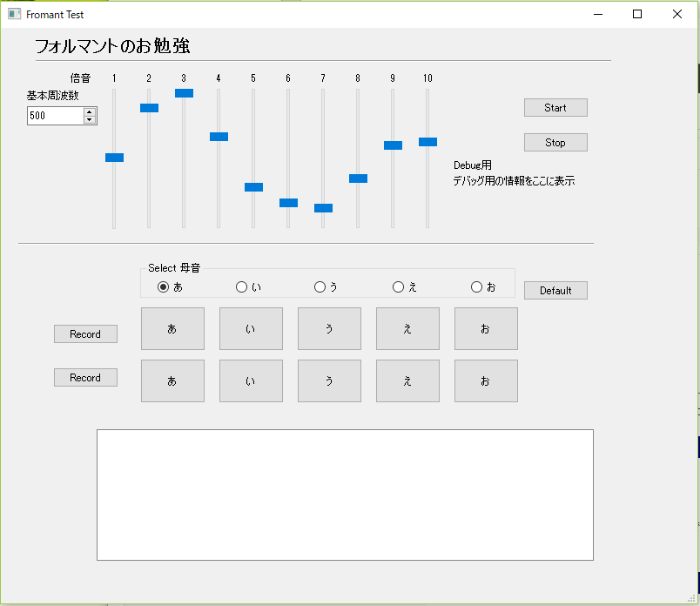Click the Select 母音 group label
This screenshot has width=700, height=606.
(174, 268)
